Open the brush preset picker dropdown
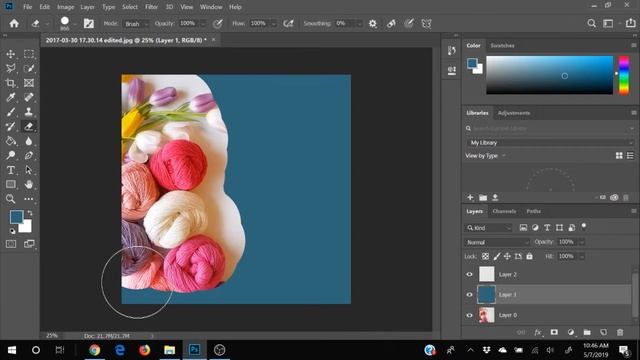 tap(75, 24)
